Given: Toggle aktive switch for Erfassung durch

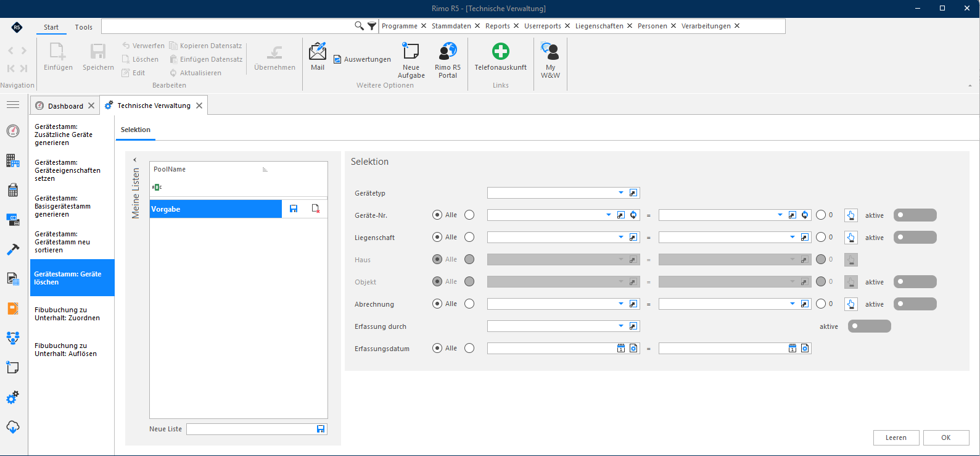Looking at the screenshot, I should pyautogui.click(x=870, y=326).
